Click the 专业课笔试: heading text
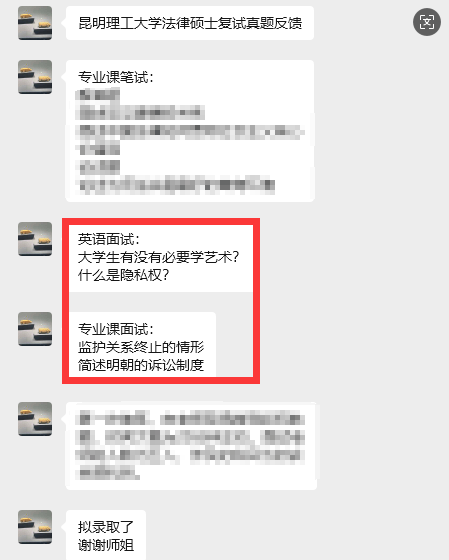The height and width of the screenshot is (560, 449). [116, 78]
